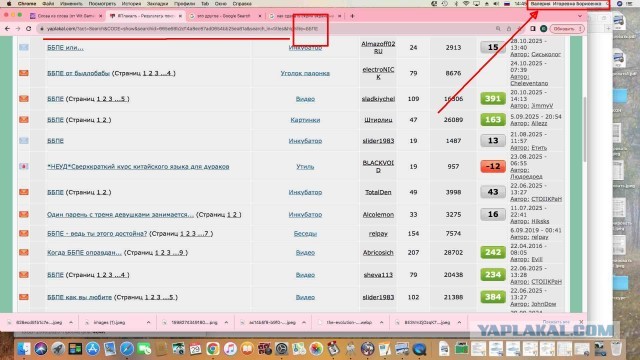Viewport: 640px width, 360px height.
Task: Open topic Когда ББПЕ оправдан...
Action: (84, 253)
